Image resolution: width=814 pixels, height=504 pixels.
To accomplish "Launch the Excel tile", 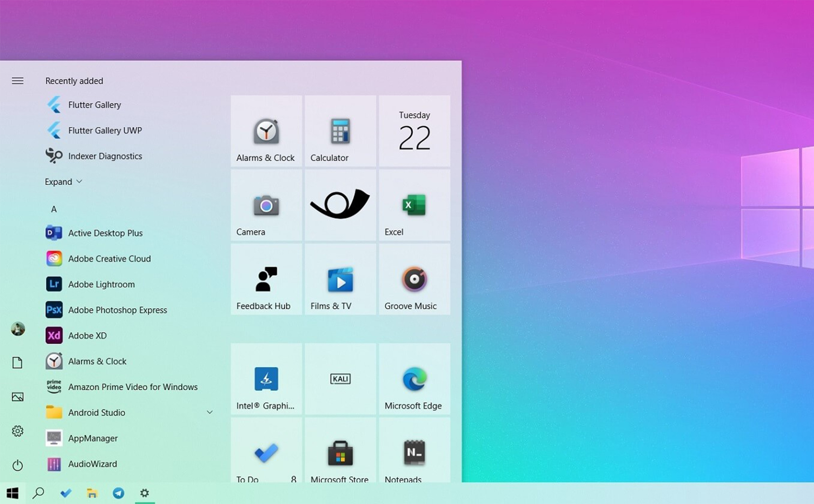I will coord(414,205).
